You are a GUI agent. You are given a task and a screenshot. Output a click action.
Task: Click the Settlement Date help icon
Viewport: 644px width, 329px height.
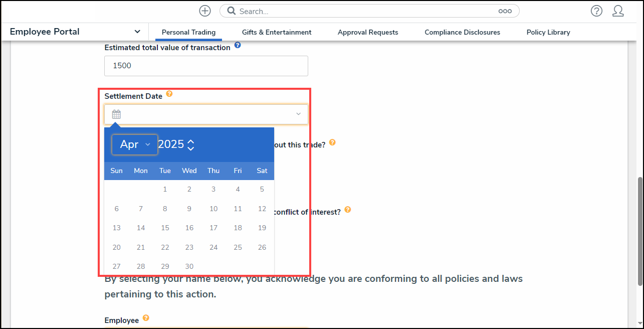click(169, 94)
